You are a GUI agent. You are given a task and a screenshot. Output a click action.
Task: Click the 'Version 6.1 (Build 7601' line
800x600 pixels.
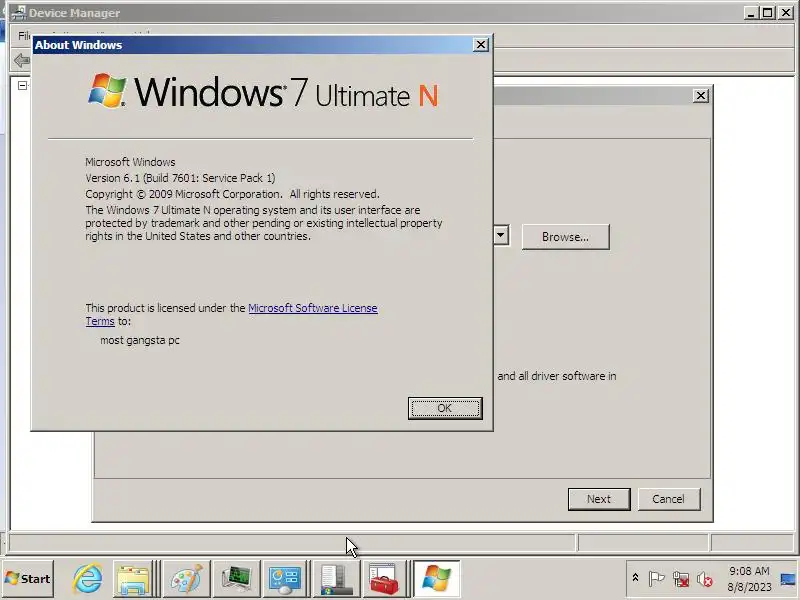coord(180,178)
